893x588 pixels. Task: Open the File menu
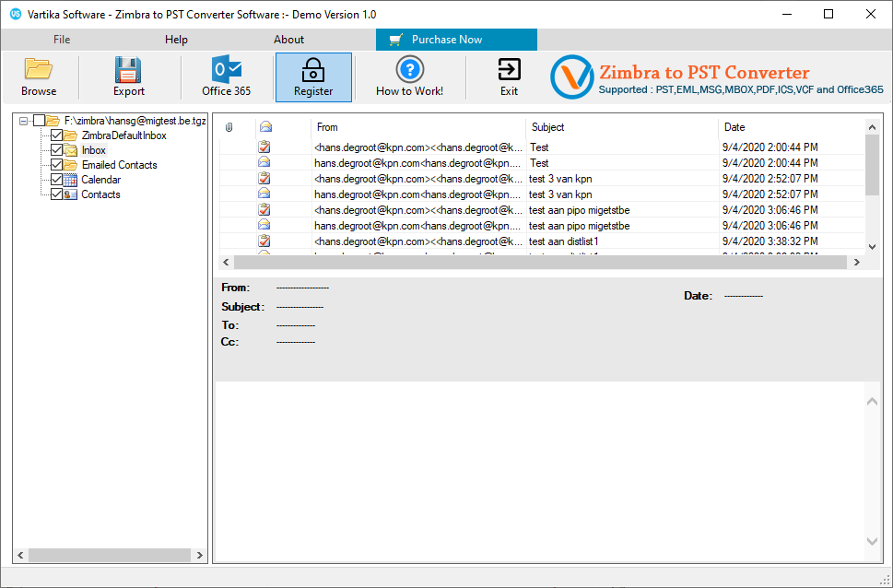(62, 40)
